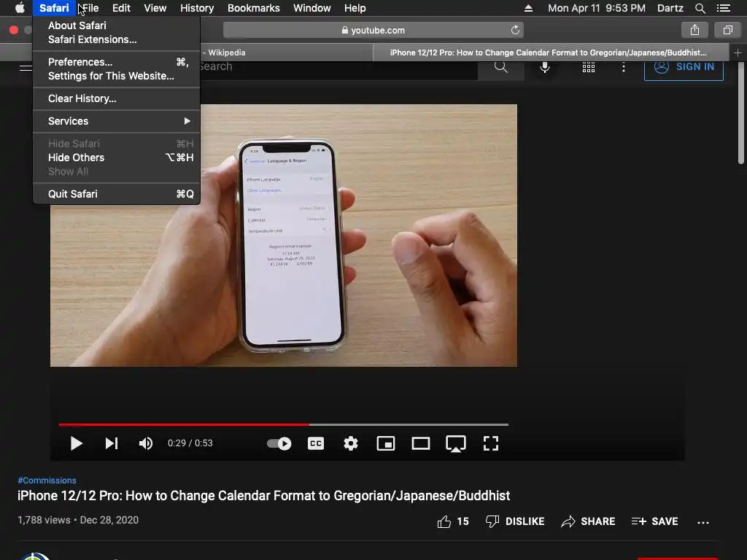Screen dimensions: 747x560
Task: Switch to theater mode
Action: pos(421,443)
